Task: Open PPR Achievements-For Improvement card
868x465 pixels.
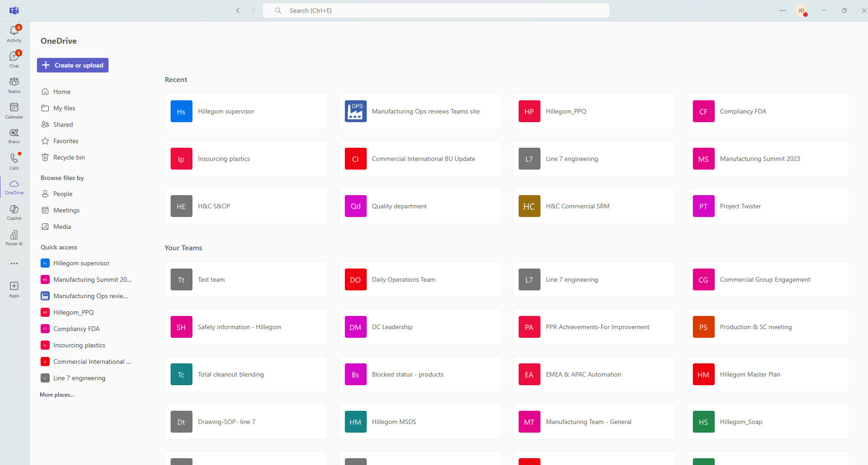Action: pos(594,327)
